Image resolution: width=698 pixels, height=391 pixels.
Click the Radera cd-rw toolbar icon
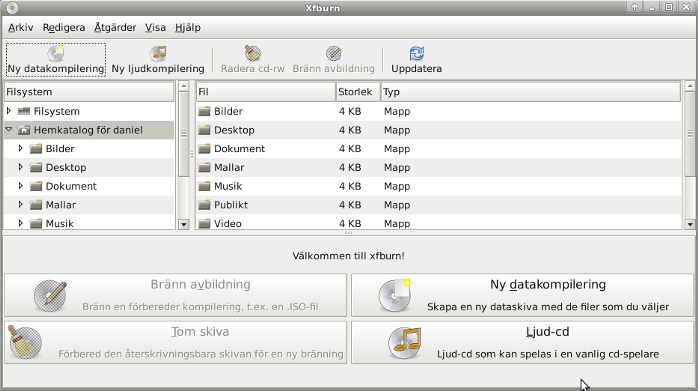click(252, 53)
